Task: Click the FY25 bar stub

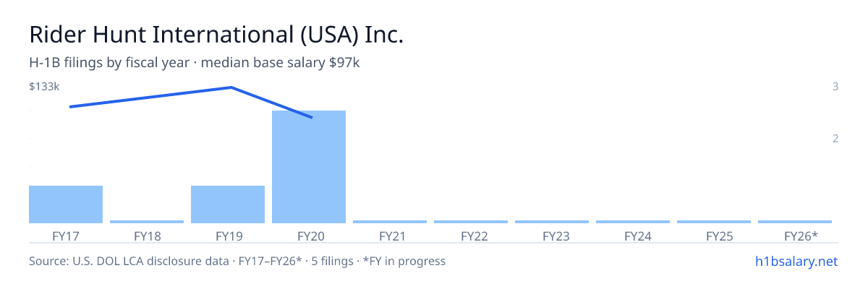Action: tap(714, 222)
